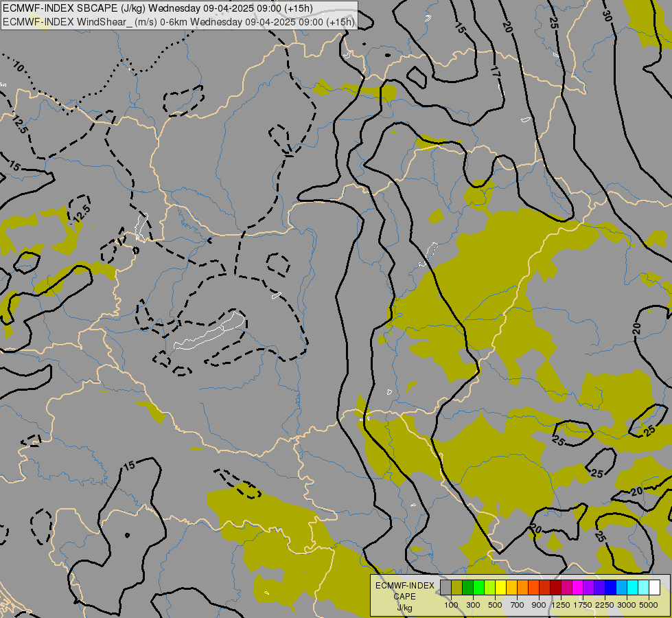Click the contour label 17
Image resolution: width=672 pixels, height=618 pixels.
pos(495,72)
